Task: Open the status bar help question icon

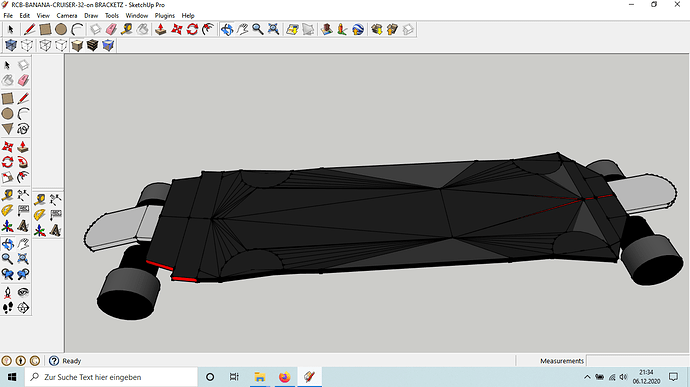Action: (x=54, y=361)
